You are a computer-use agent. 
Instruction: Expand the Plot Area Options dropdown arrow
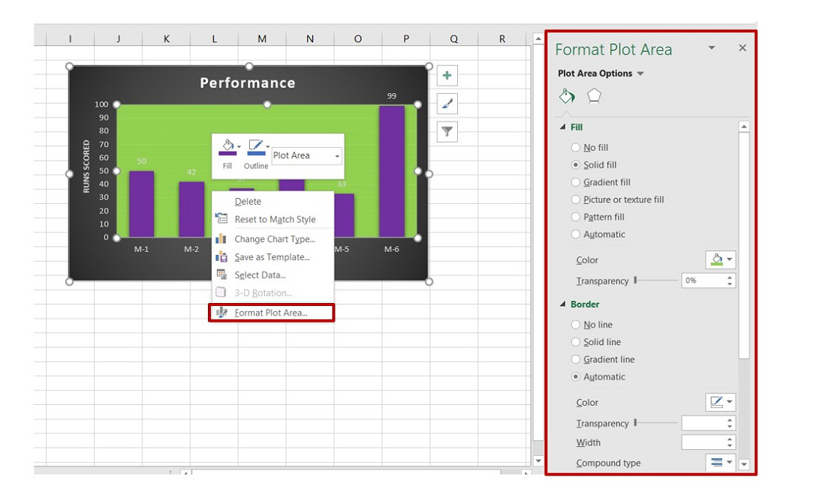tap(640, 73)
